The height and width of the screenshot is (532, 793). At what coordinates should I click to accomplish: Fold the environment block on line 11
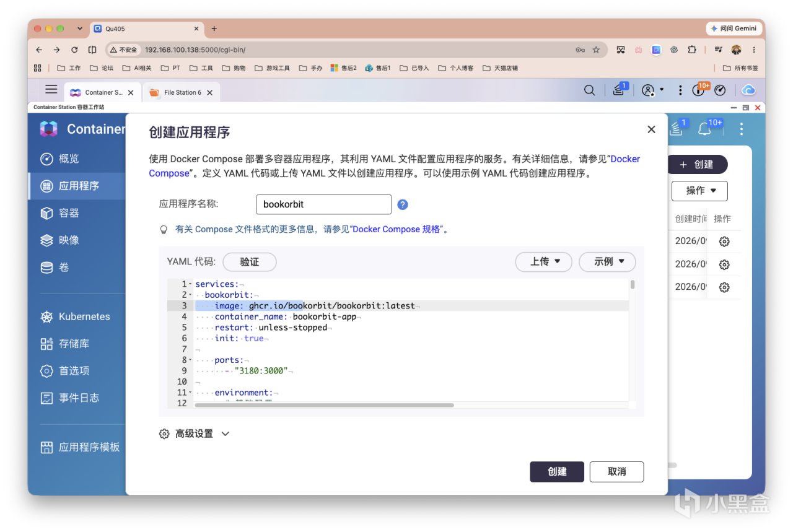click(x=190, y=393)
